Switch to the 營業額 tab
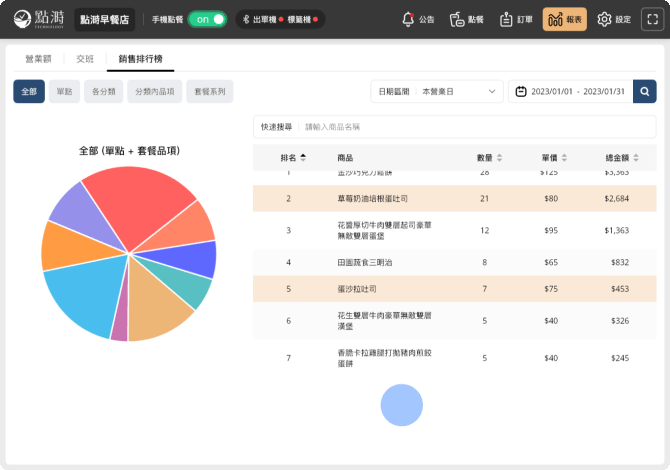This screenshot has height=470, width=670. pos(40,60)
